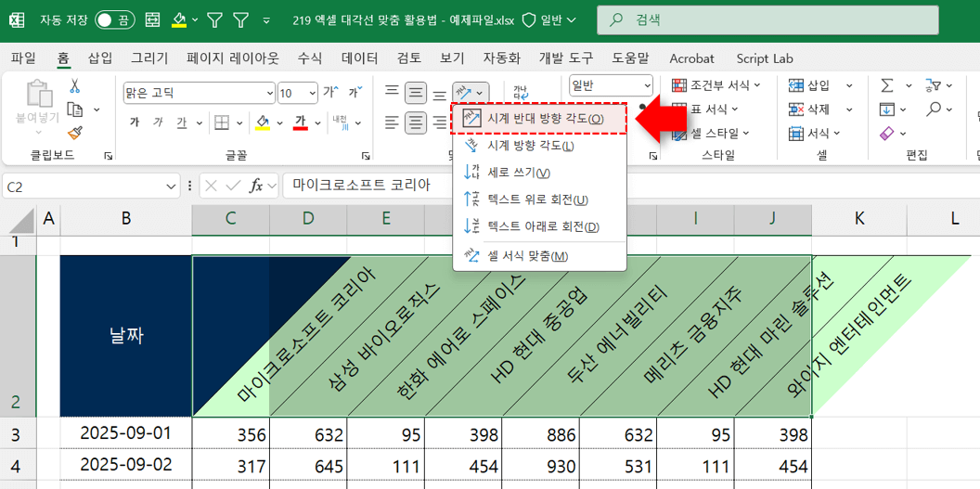Select the Format Painter brush icon

point(75,133)
